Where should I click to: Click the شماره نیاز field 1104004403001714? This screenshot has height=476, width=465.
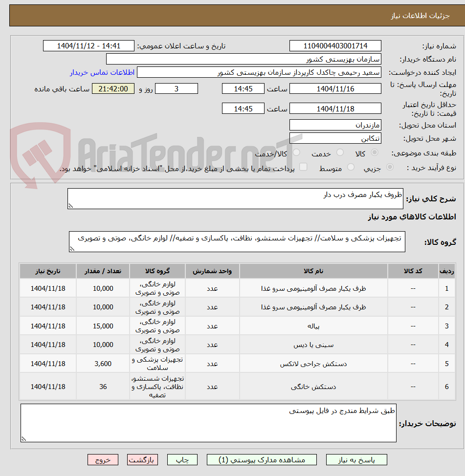click(335, 46)
